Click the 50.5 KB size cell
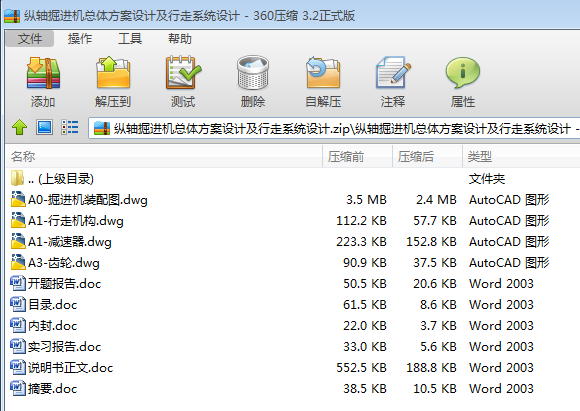Image resolution: width=580 pixels, height=411 pixels. click(365, 284)
